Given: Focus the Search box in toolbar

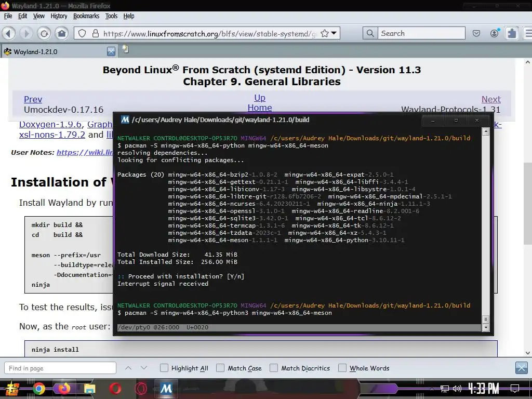Looking at the screenshot, I should [421, 33].
